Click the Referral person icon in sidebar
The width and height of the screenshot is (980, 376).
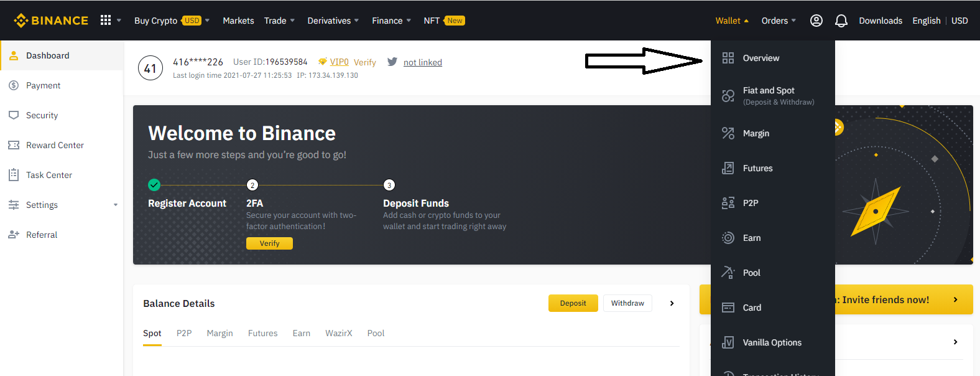[x=14, y=235]
